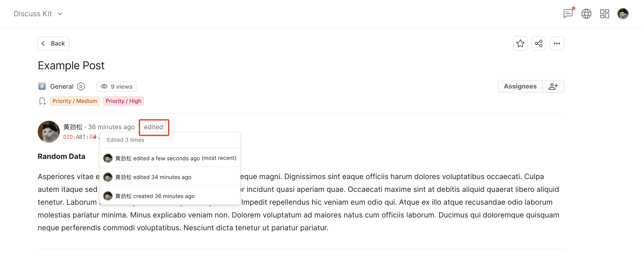Viewport: 644px width, 263px height.
Task: Open the notifications chat icon
Action: pos(568,13)
